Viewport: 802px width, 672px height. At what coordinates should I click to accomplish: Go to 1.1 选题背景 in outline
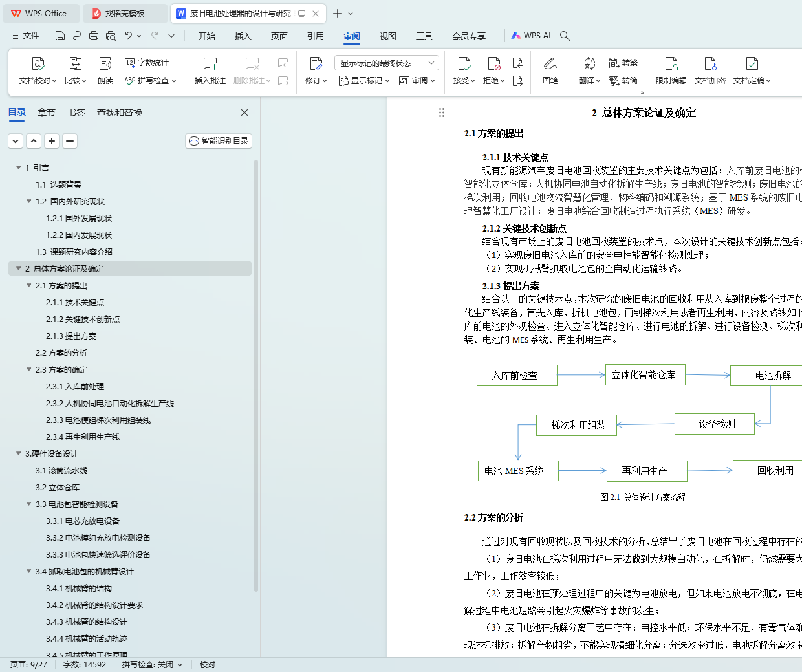(x=59, y=184)
